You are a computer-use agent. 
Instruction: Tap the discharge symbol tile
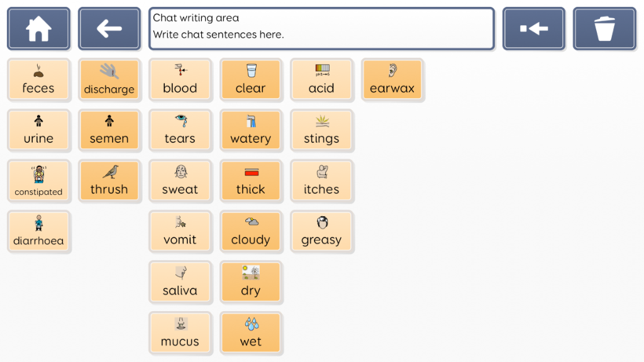coord(109,80)
